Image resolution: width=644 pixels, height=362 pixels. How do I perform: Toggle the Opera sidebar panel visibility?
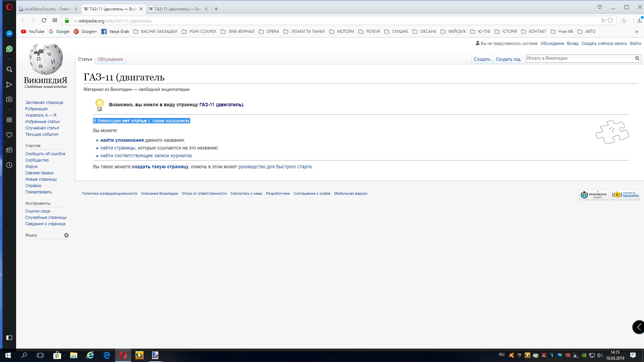[x=9, y=338]
